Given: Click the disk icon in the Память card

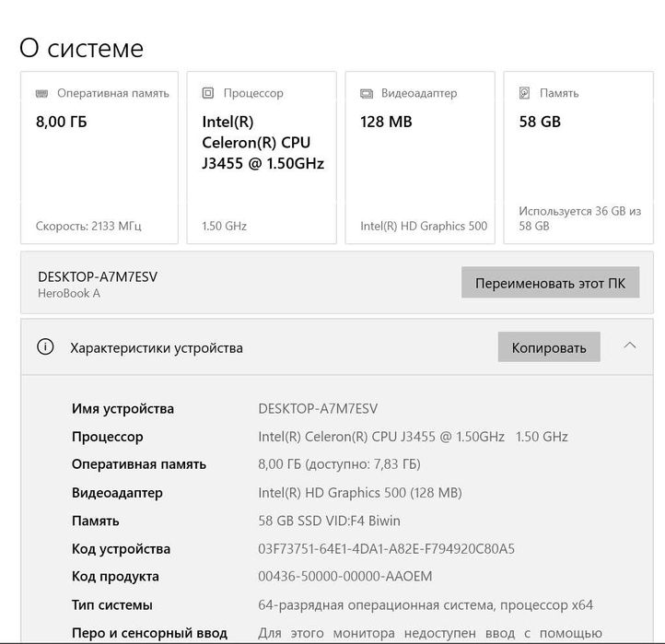Looking at the screenshot, I should coord(524,93).
